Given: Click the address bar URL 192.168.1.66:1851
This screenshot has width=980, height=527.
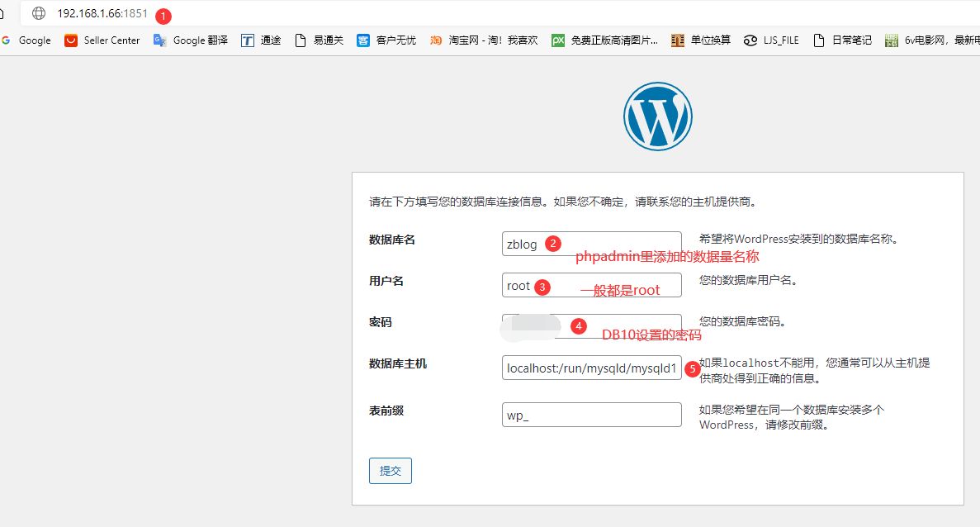Looking at the screenshot, I should point(102,13).
